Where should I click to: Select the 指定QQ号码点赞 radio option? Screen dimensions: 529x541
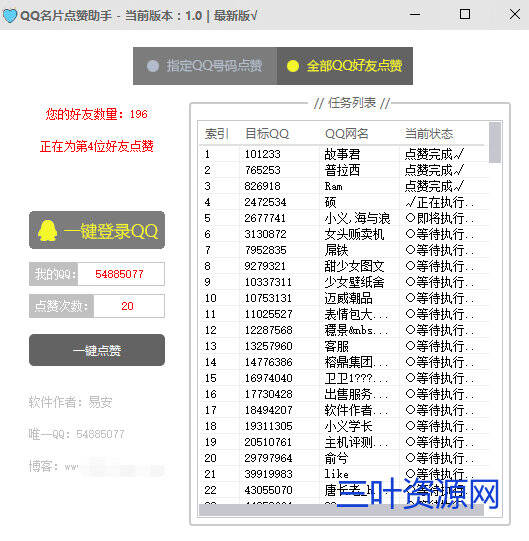205,66
